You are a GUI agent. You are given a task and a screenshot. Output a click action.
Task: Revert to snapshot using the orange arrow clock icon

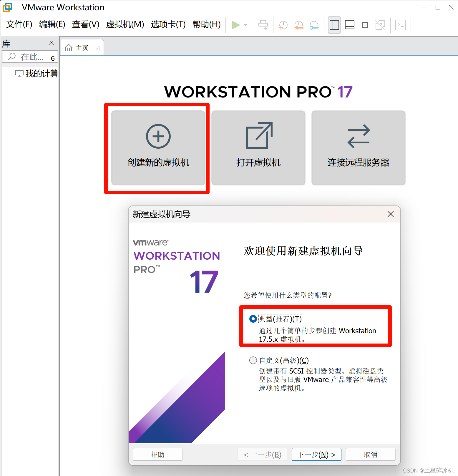pyautogui.click(x=299, y=25)
